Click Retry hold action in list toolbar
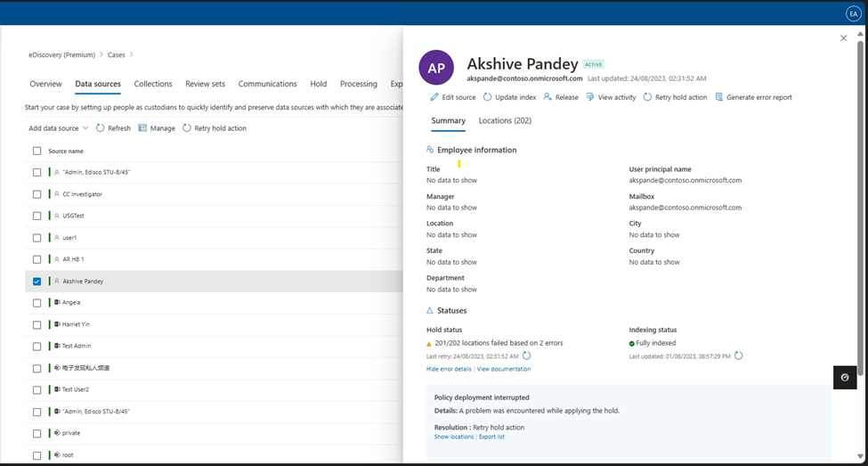Image resolution: width=868 pixels, height=466 pixels. click(215, 128)
